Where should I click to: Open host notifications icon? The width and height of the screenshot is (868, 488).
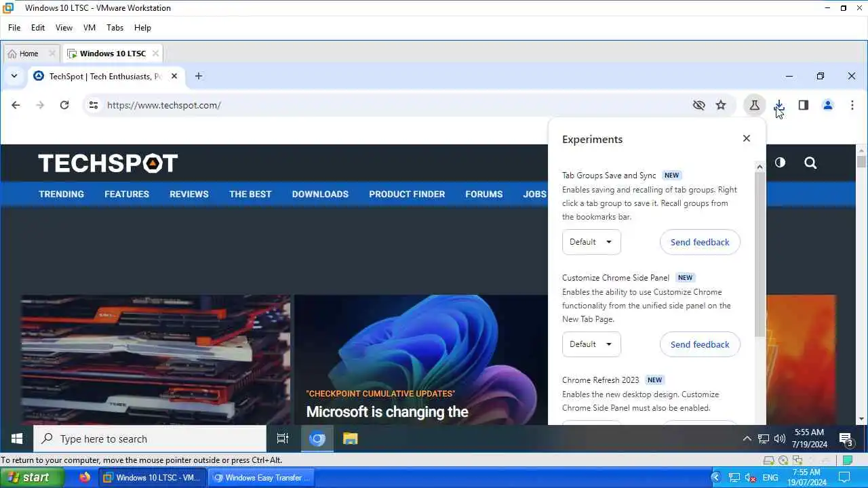point(844,477)
